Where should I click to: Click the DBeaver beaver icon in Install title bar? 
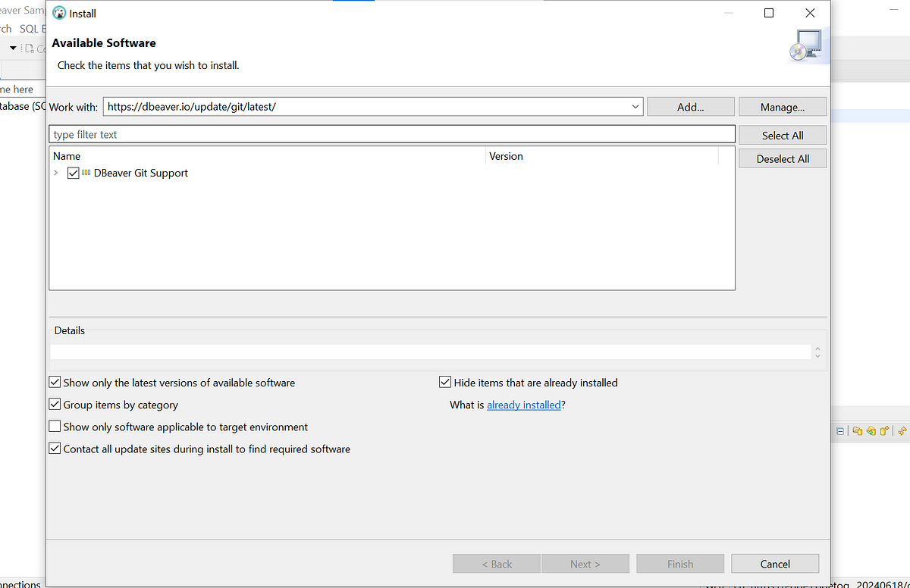(x=59, y=13)
